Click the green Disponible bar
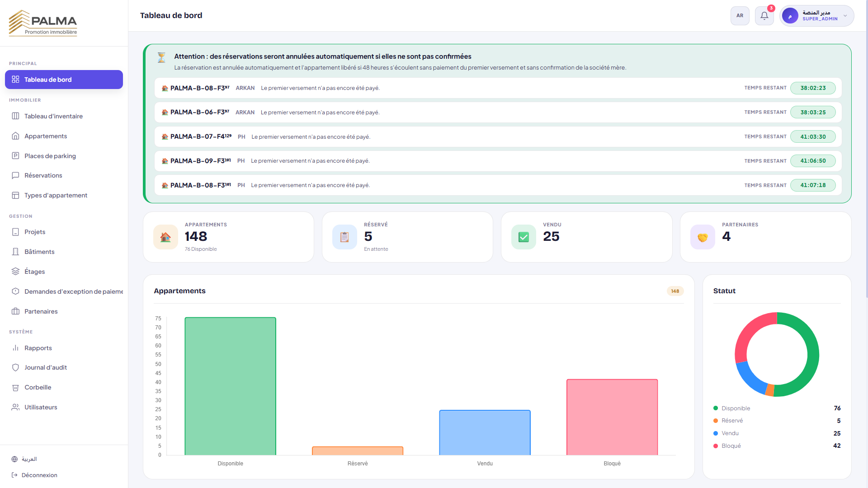 pyautogui.click(x=230, y=386)
